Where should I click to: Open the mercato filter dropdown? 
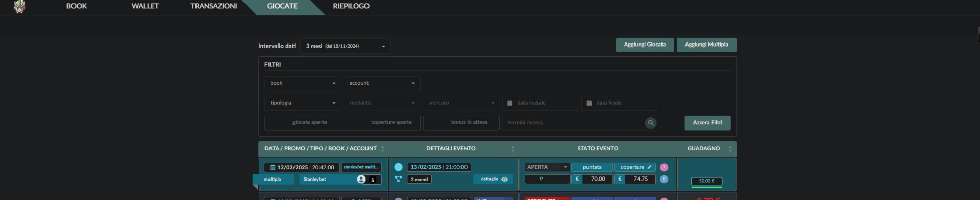point(461,103)
